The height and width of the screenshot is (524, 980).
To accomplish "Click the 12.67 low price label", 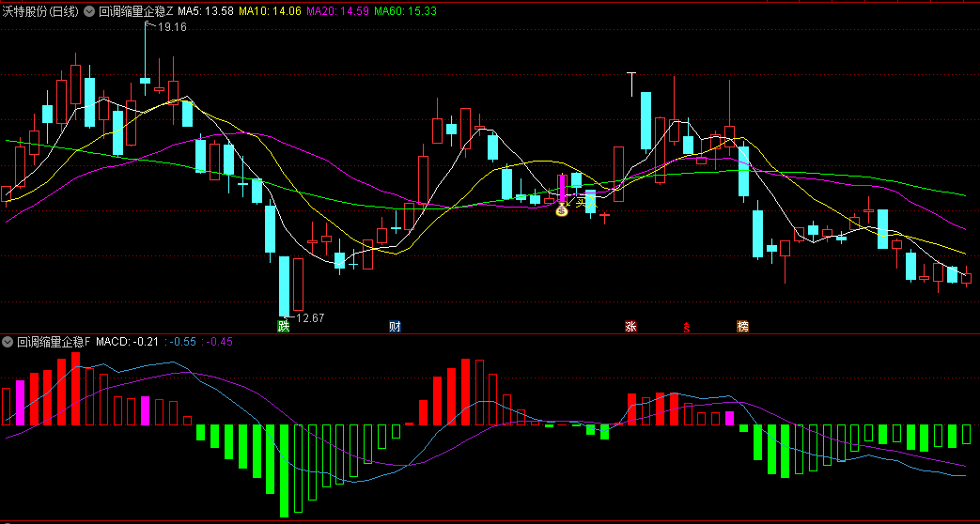I will [310, 318].
